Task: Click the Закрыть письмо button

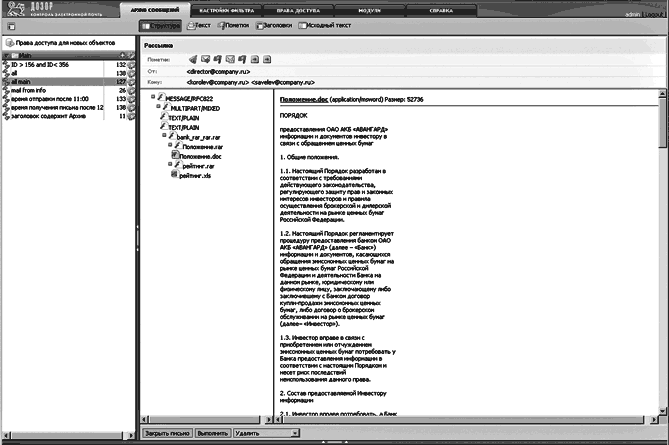Action: (167, 433)
